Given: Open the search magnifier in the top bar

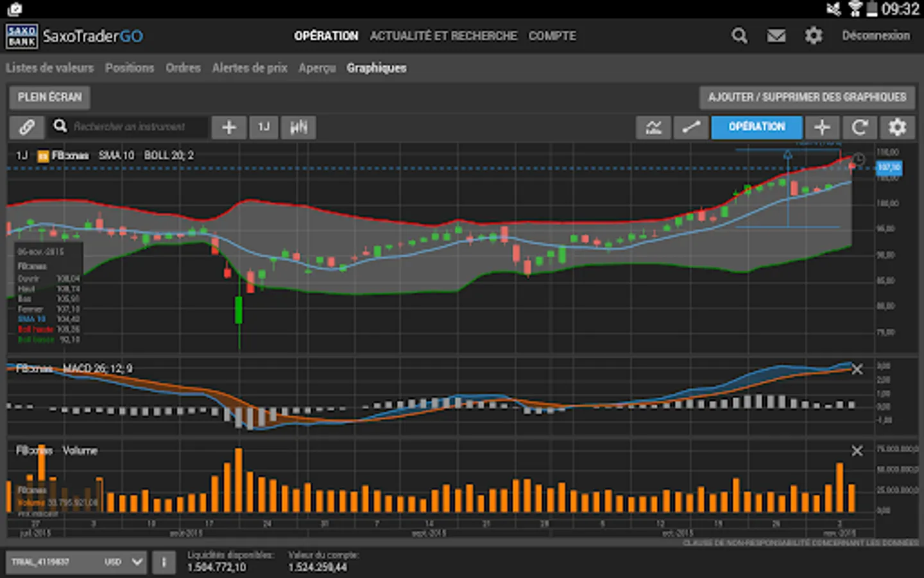Looking at the screenshot, I should click(739, 36).
